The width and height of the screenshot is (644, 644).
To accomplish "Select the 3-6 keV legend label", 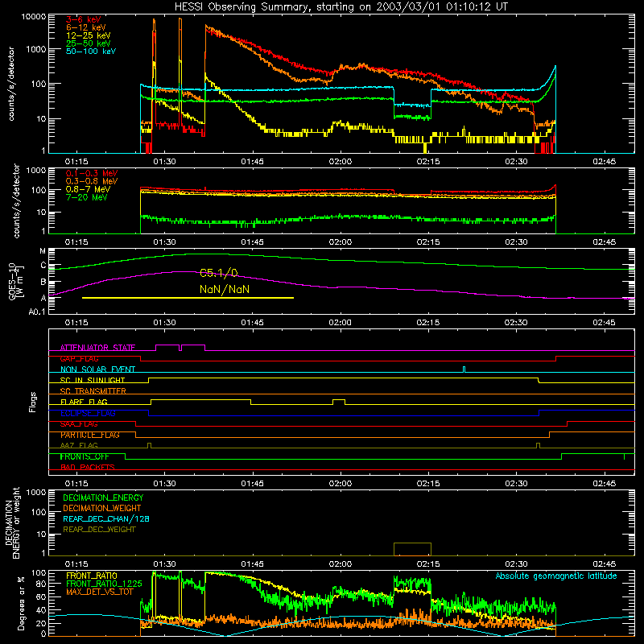I will (84, 19).
